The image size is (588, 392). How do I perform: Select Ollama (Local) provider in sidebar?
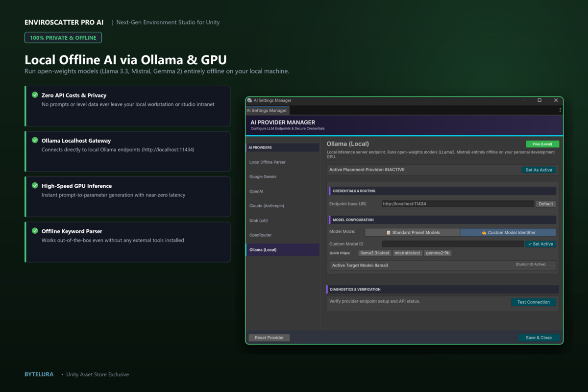click(x=283, y=250)
